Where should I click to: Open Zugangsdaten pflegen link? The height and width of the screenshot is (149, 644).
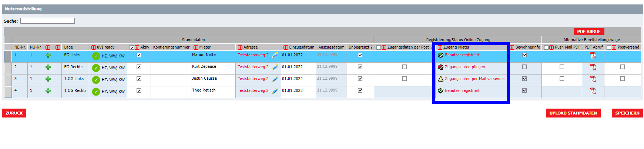coord(465,67)
